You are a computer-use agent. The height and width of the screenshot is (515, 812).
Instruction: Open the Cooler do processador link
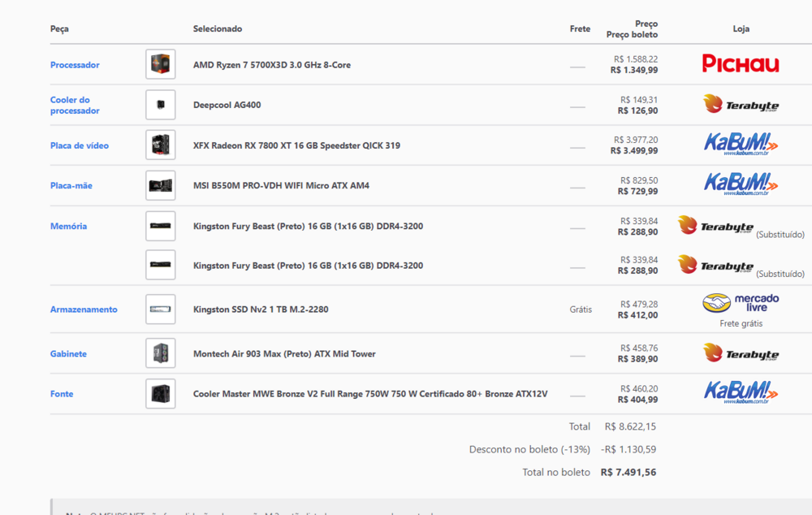(x=75, y=105)
